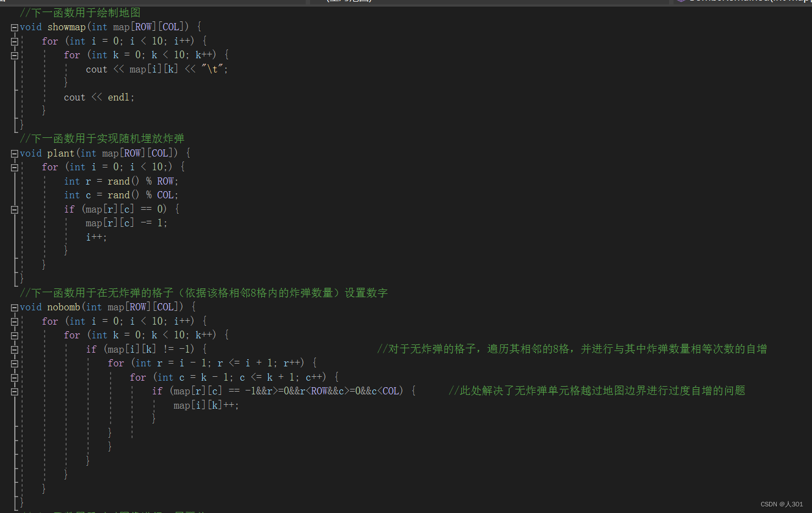Collapse the if (map[r][c] == 0) block

(x=14, y=210)
